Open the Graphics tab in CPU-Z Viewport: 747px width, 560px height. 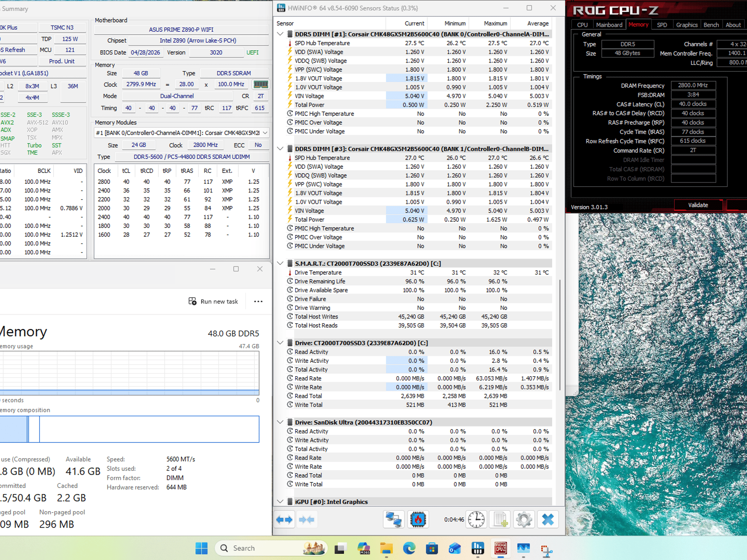coord(686,25)
